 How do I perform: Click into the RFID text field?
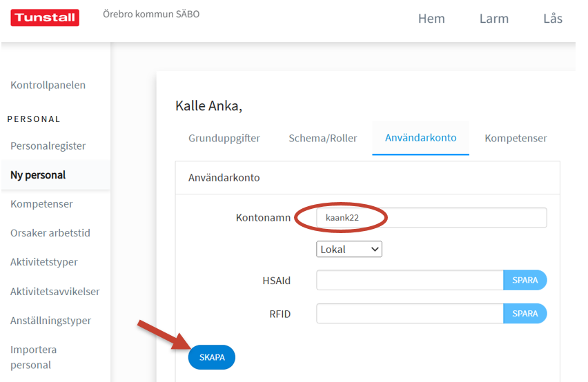click(x=410, y=314)
